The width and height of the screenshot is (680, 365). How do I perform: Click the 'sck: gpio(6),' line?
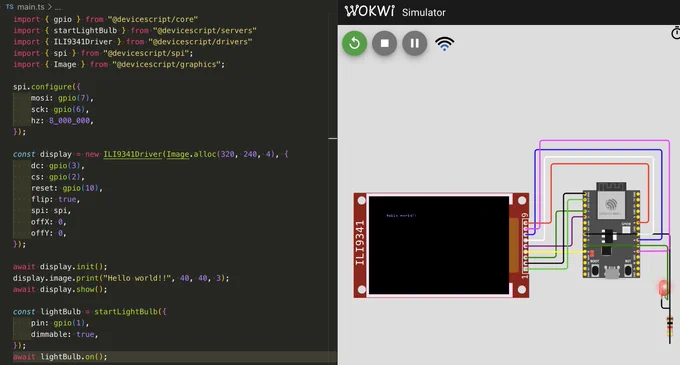point(60,109)
